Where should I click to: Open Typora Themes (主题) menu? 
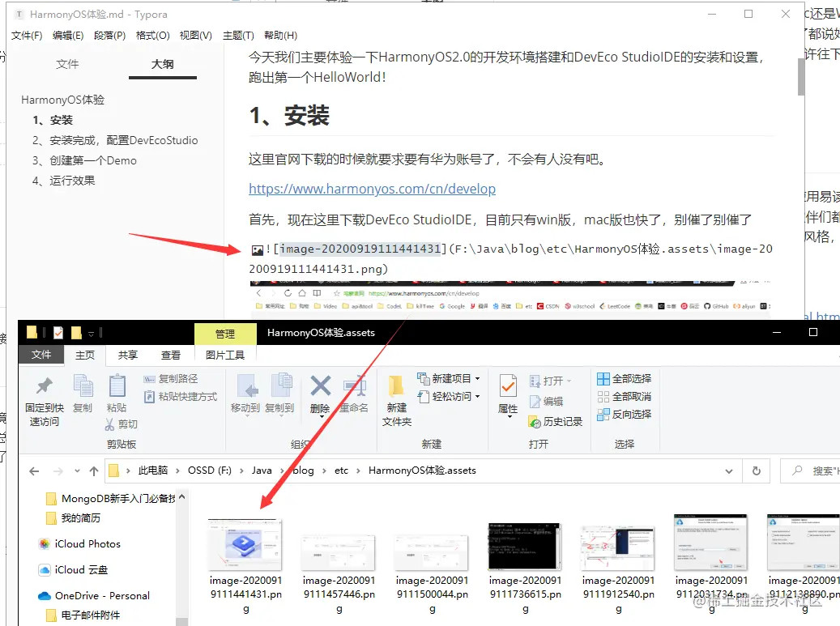238,36
